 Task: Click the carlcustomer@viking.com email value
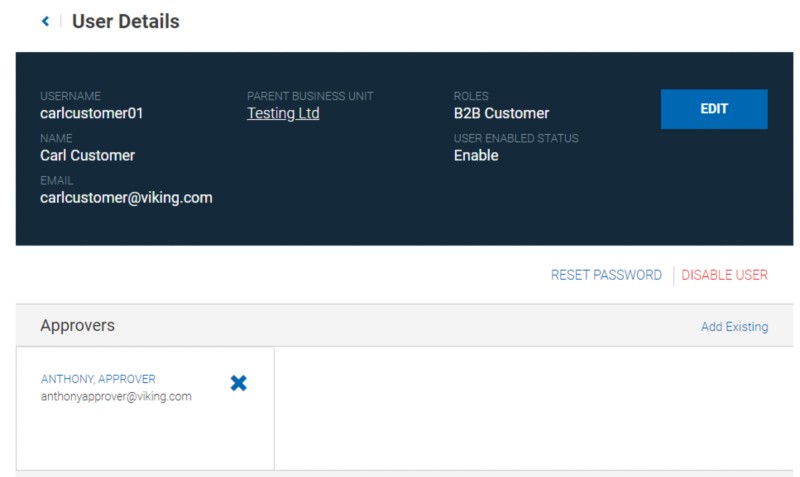pyautogui.click(x=126, y=197)
